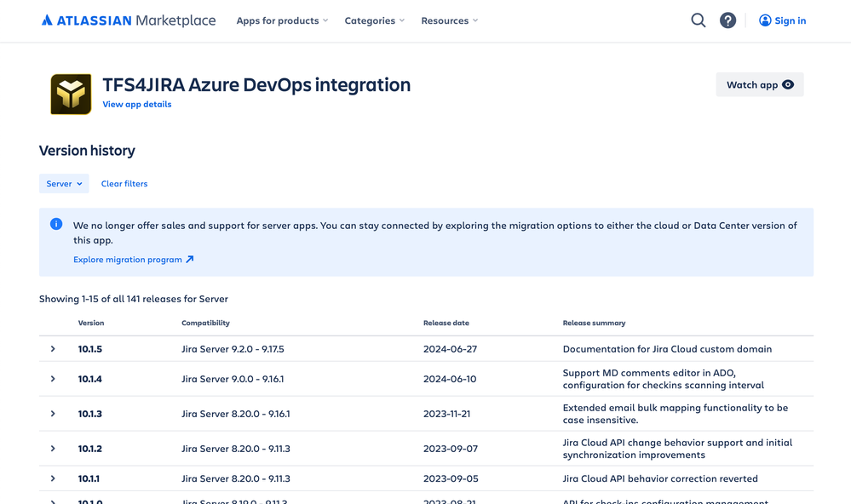Click the TFS4JIRA app logo
This screenshot has width=851, height=504.
pos(71,94)
